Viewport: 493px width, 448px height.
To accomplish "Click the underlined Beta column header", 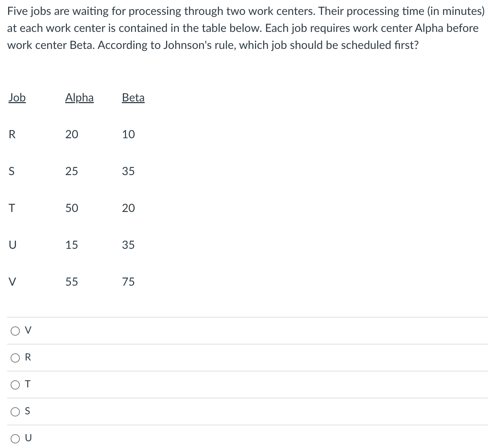I will tap(133, 98).
